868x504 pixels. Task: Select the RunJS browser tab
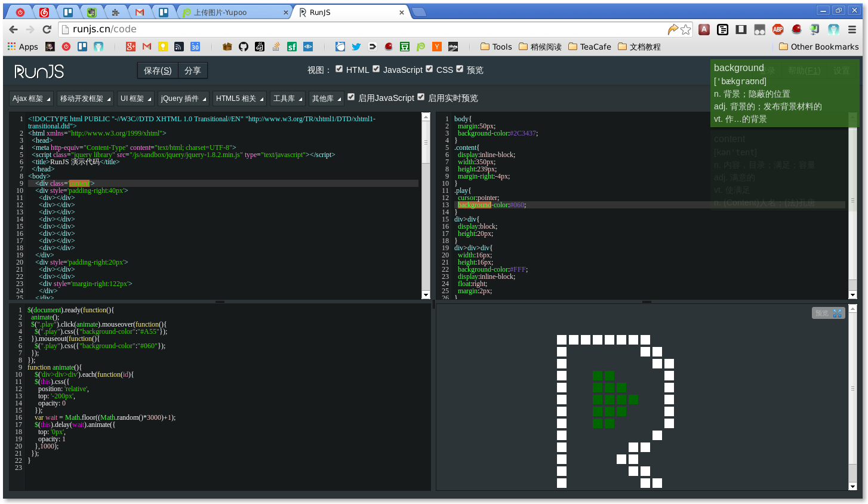coord(351,12)
